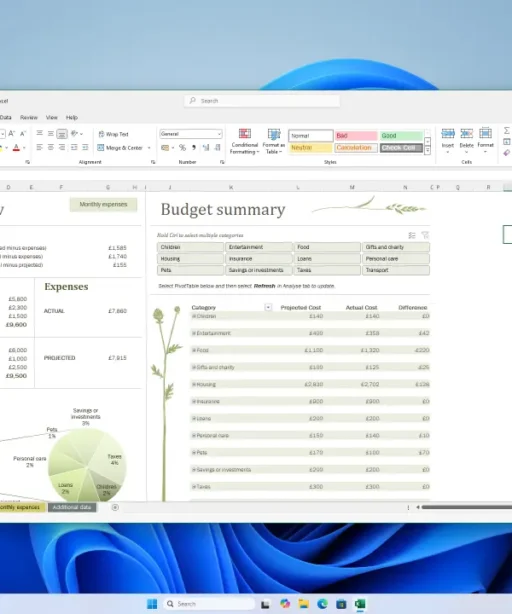Apply the Accounting Number Format
Viewport: 512px width, 614px height.
click(x=165, y=148)
